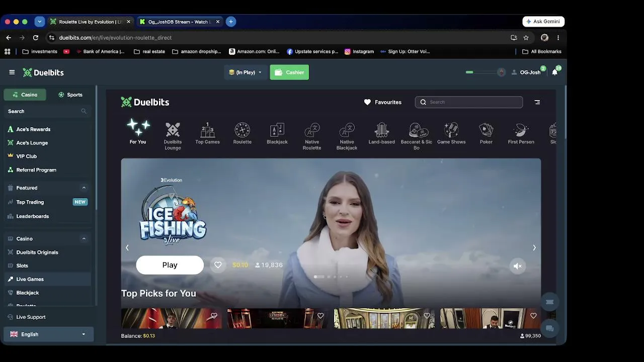644x362 pixels.
Task: Favourite the second Top Picks game thumbnail
Action: click(x=320, y=316)
